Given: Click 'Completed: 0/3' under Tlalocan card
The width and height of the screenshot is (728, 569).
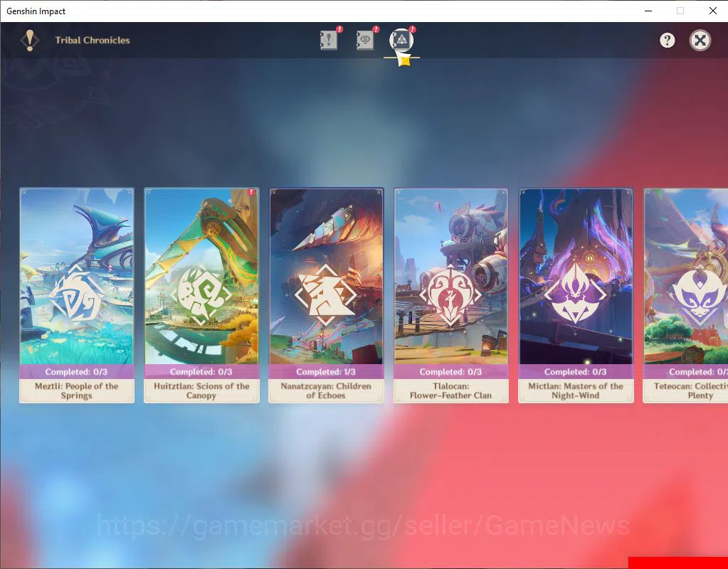Looking at the screenshot, I should tap(450, 372).
